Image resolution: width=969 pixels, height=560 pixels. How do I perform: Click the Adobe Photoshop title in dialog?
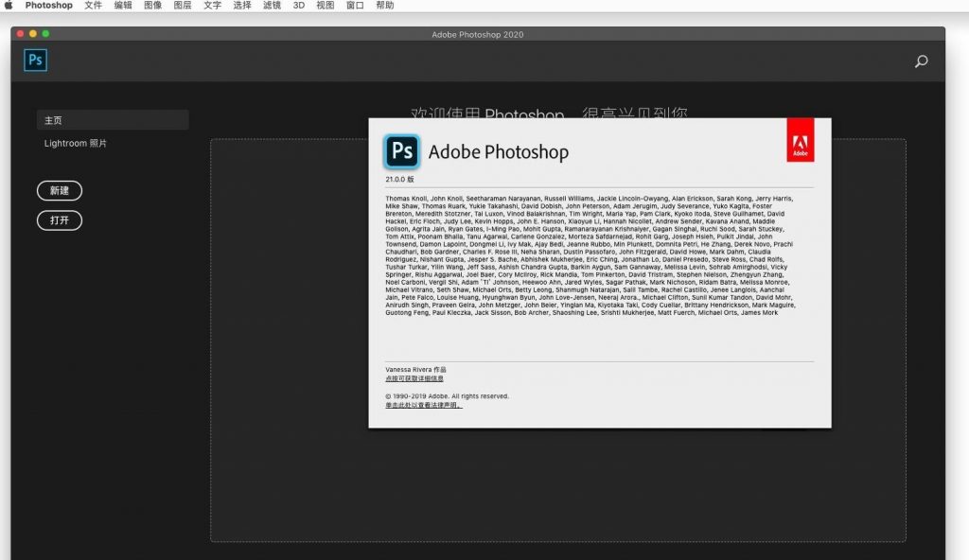click(x=498, y=152)
